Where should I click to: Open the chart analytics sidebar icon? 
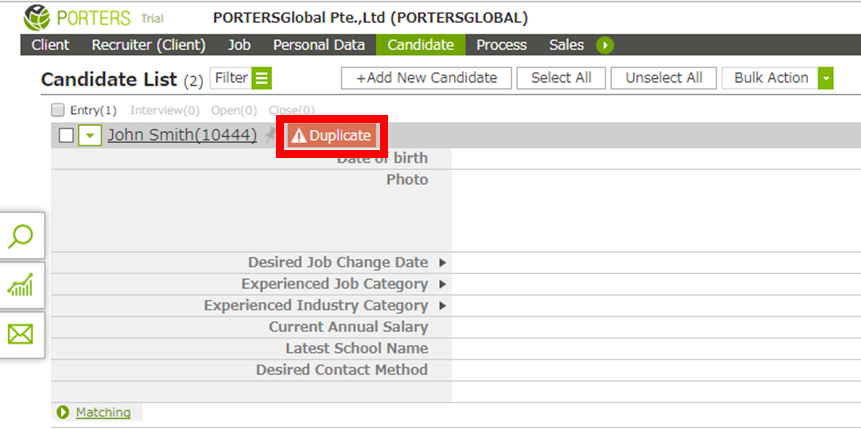[x=21, y=285]
